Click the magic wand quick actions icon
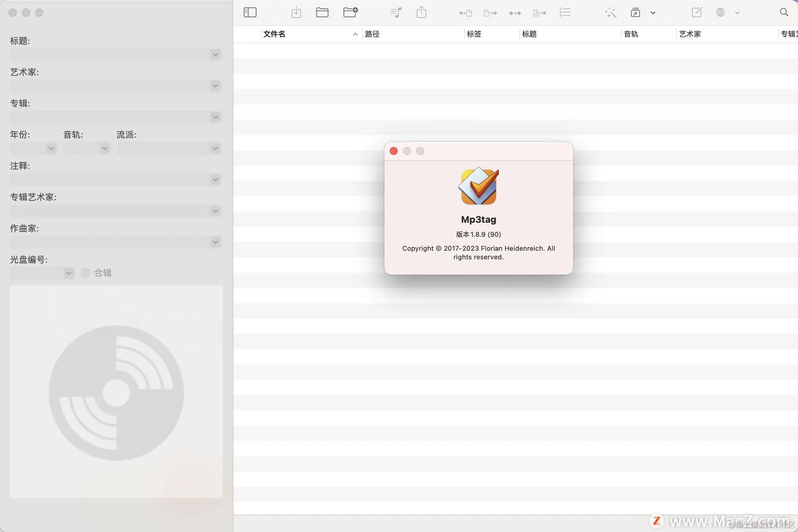This screenshot has width=798, height=532. click(x=610, y=12)
